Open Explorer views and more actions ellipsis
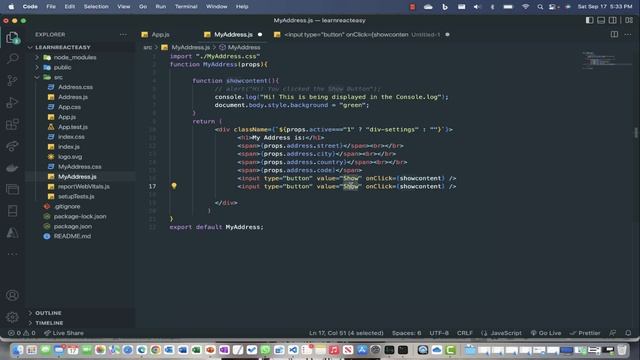This screenshot has width=640, height=360. pyautogui.click(x=123, y=35)
